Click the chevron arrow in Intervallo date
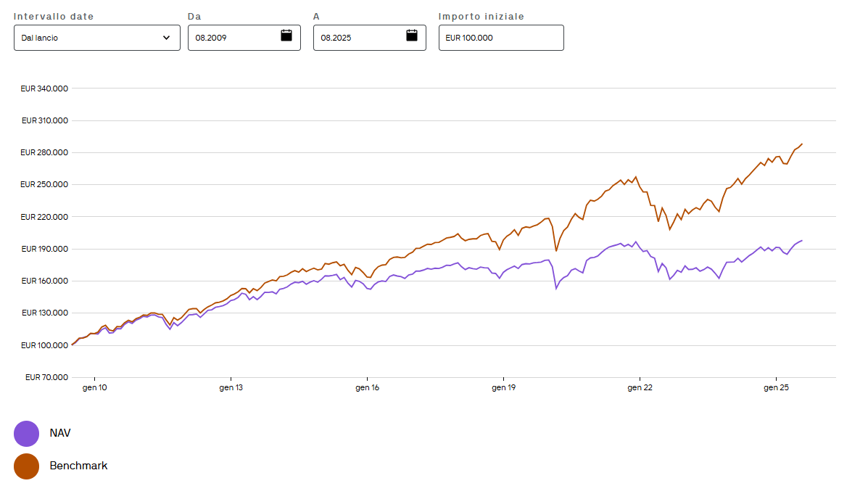Screen dimensions: 868x486 [167, 38]
